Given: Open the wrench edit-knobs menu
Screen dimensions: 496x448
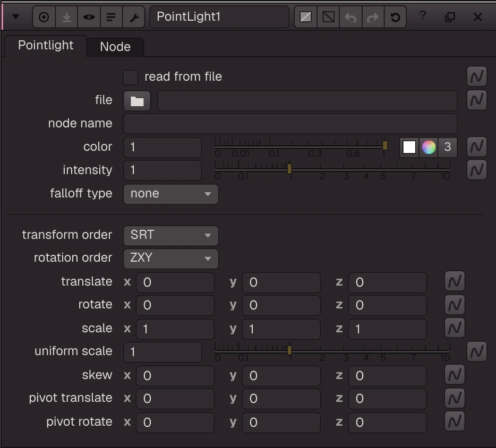Looking at the screenshot, I should tap(134, 17).
